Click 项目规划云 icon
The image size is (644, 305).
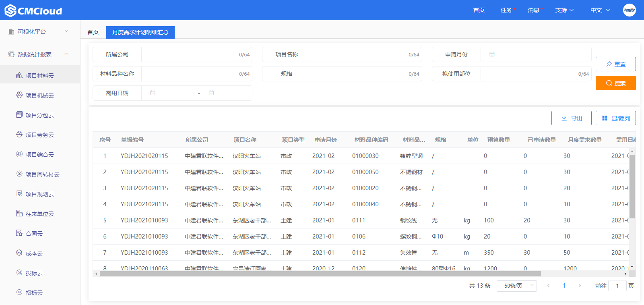[x=19, y=194]
